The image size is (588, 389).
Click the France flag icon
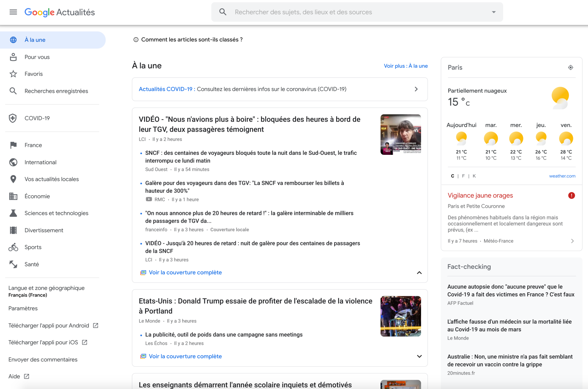point(13,145)
